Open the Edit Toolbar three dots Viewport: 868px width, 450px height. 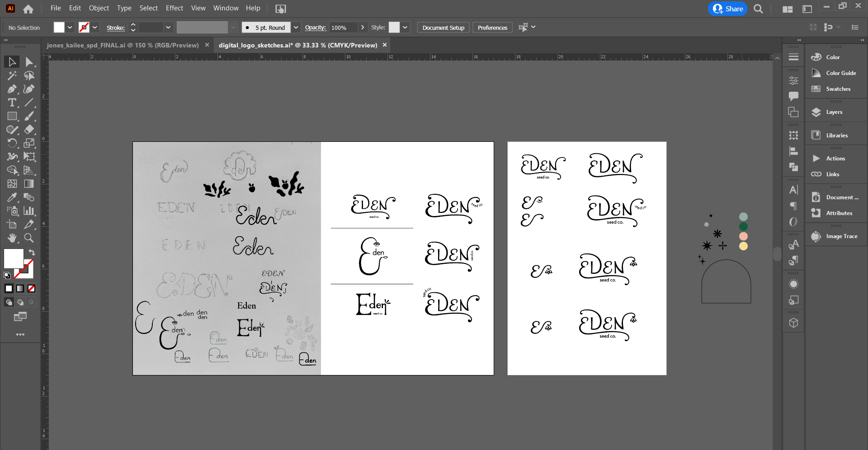tap(20, 334)
